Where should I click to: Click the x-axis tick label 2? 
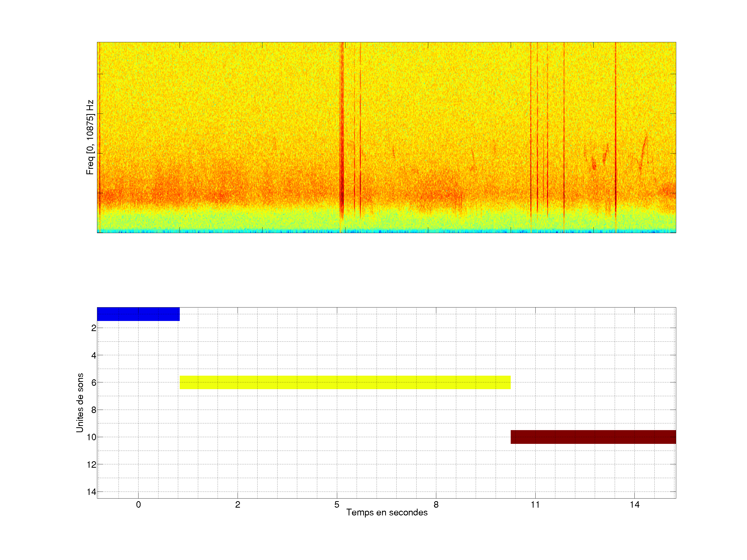(x=237, y=505)
